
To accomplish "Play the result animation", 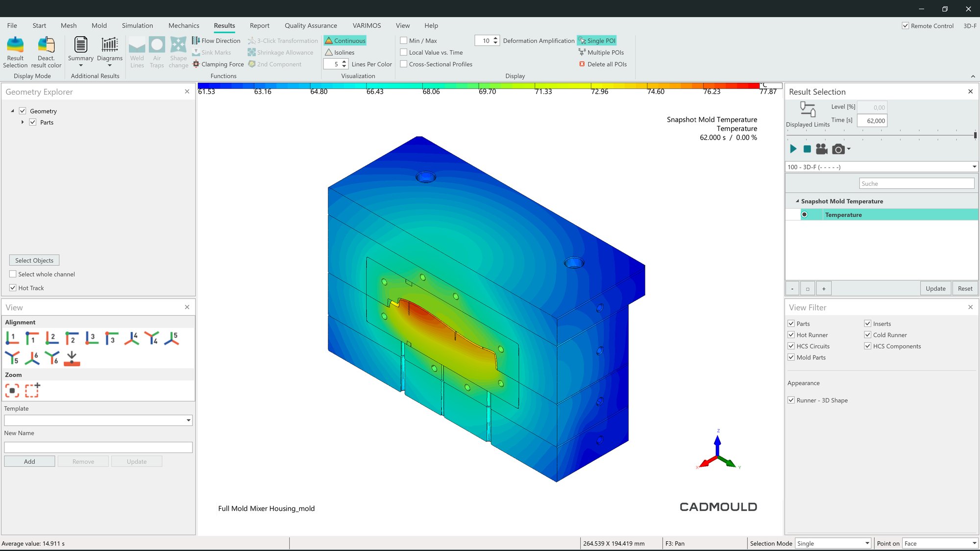I will 793,149.
